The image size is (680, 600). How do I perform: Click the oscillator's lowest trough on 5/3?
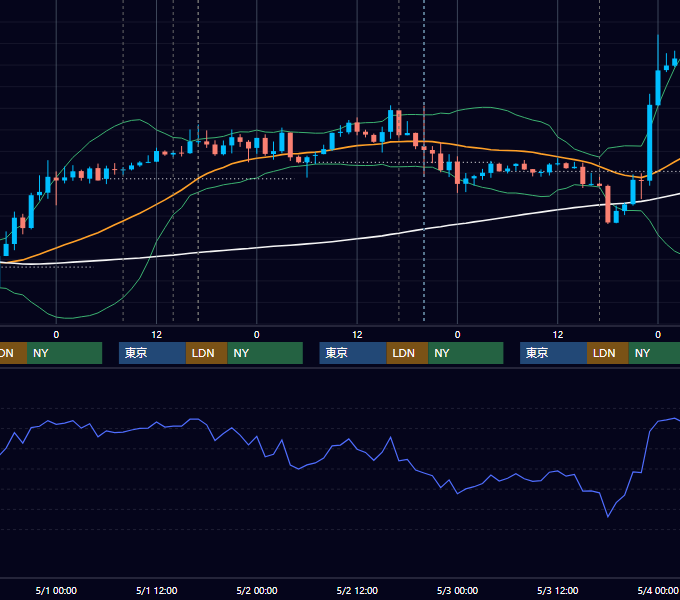point(608,516)
